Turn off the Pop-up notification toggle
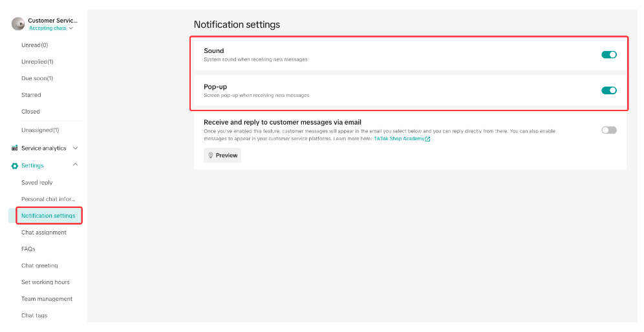 pyautogui.click(x=608, y=90)
